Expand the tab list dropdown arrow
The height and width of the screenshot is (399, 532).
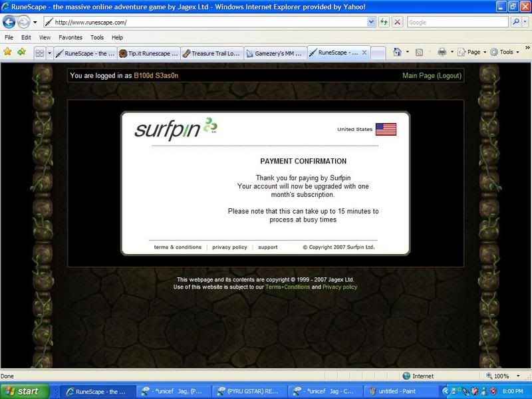click(x=49, y=53)
